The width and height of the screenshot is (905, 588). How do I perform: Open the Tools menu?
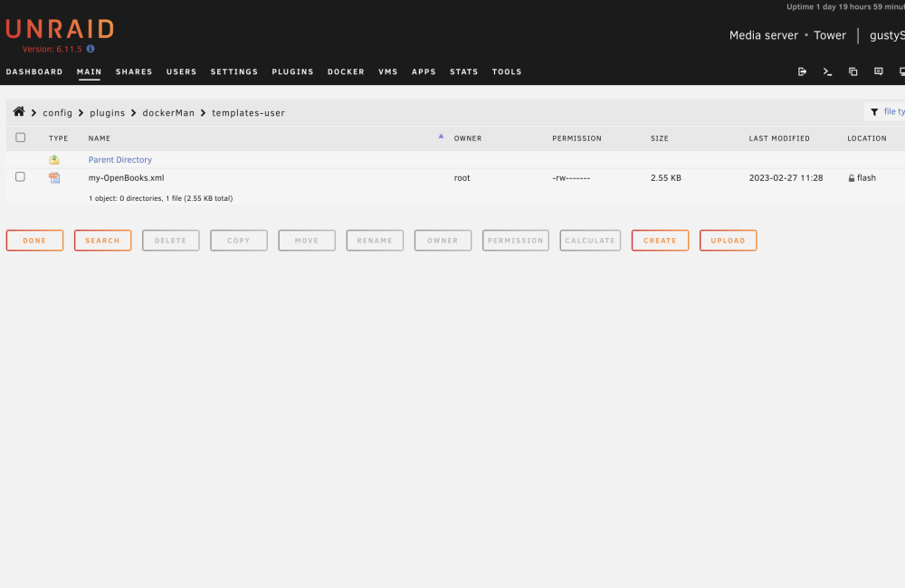tap(507, 71)
